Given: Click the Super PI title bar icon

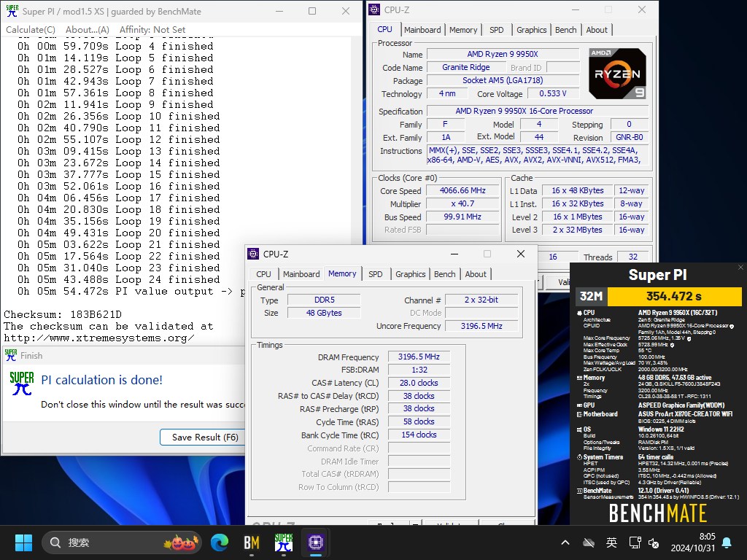Looking at the screenshot, I should click(12, 11).
